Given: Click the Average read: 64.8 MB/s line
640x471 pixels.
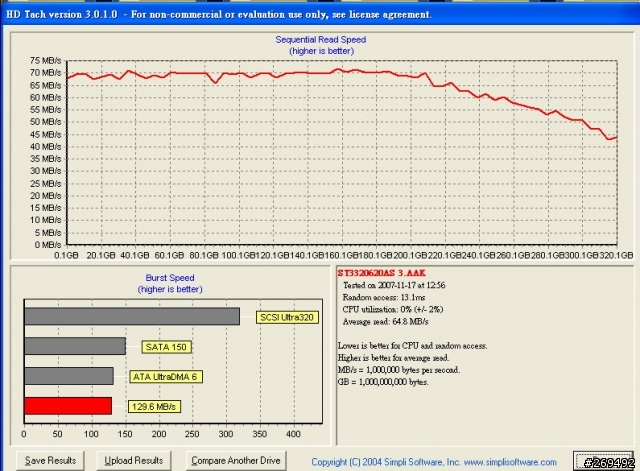Looking at the screenshot, I should tap(385, 322).
